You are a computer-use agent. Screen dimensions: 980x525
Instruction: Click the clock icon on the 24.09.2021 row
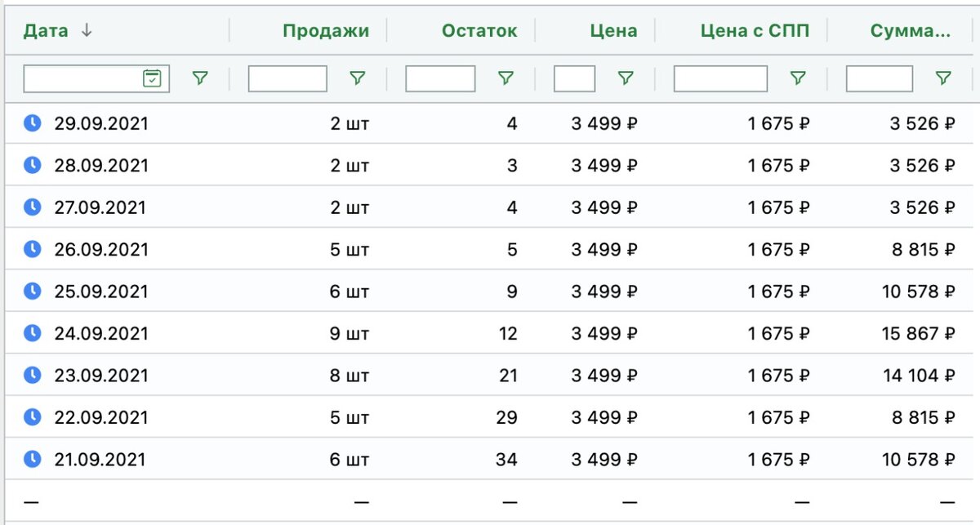click(x=32, y=333)
